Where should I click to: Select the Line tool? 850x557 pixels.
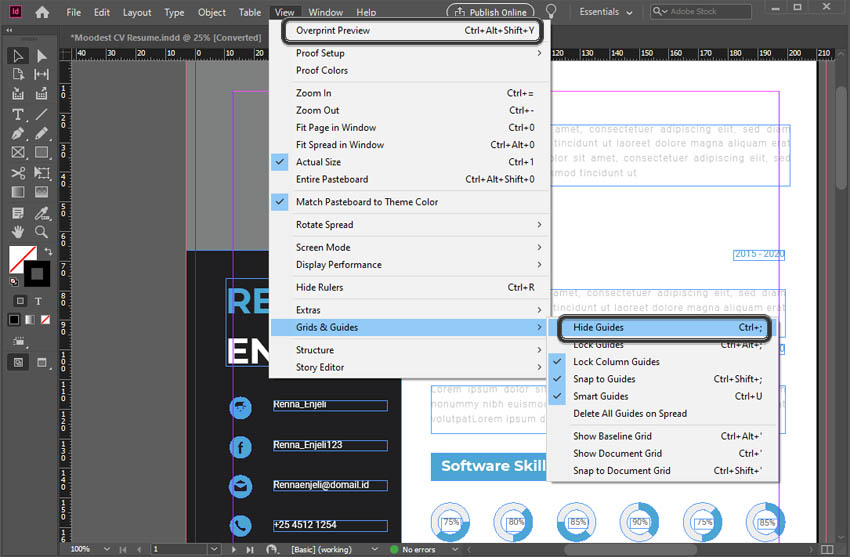[x=42, y=115]
